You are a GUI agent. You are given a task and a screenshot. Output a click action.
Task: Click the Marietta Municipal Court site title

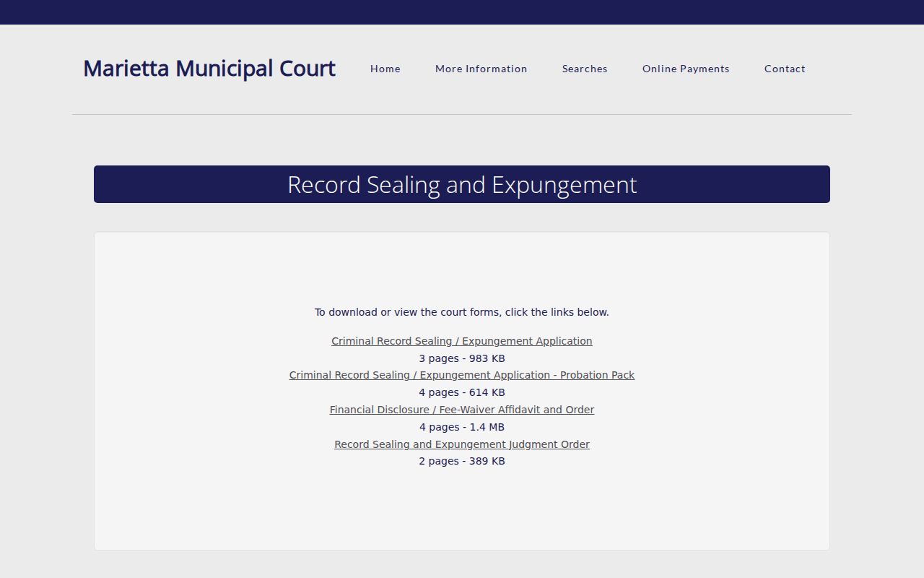coord(209,68)
